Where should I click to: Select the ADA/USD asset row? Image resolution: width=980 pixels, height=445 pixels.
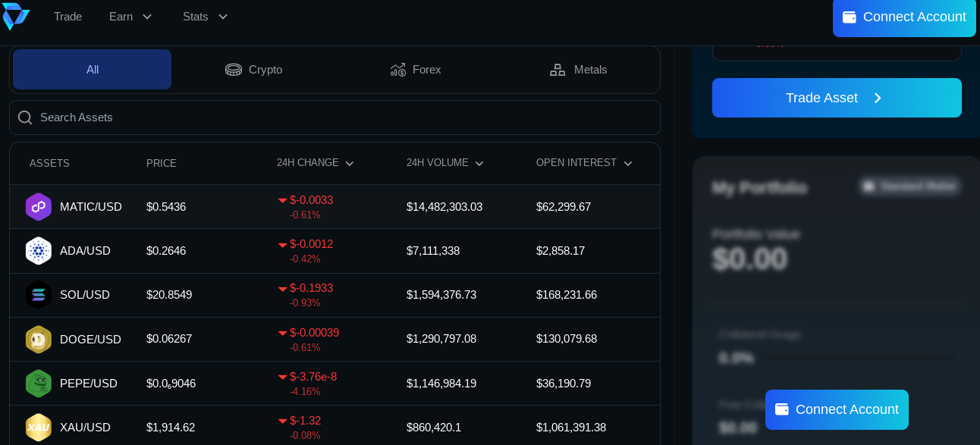pos(335,251)
